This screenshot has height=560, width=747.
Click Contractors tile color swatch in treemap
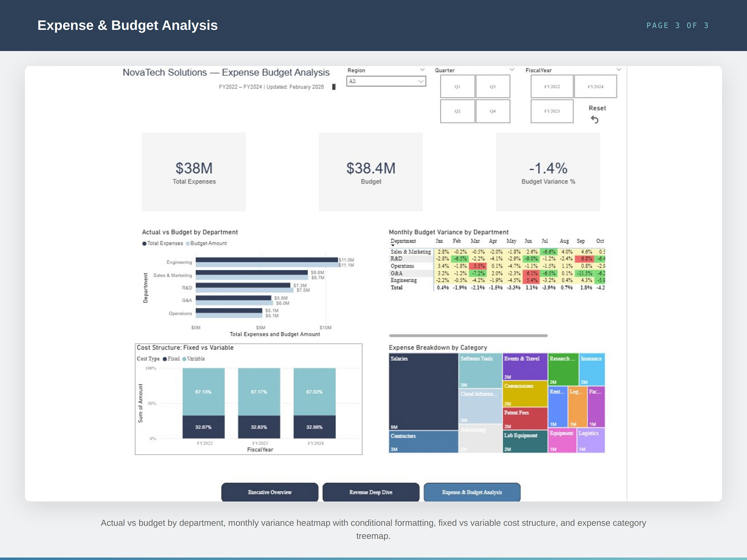click(x=423, y=442)
